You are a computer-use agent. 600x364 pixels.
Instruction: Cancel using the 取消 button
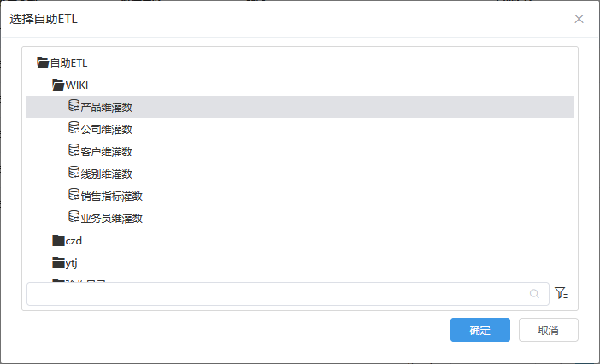[x=549, y=330]
